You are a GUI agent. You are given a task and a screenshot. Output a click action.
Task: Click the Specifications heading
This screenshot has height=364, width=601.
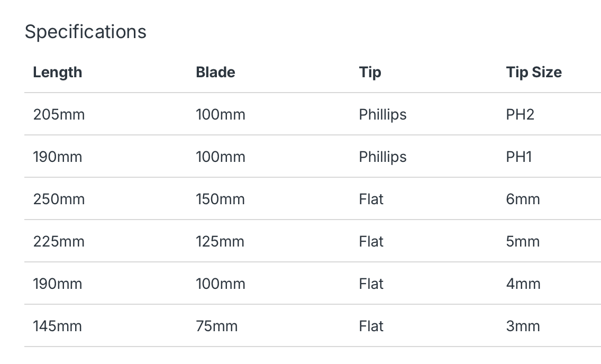click(86, 32)
